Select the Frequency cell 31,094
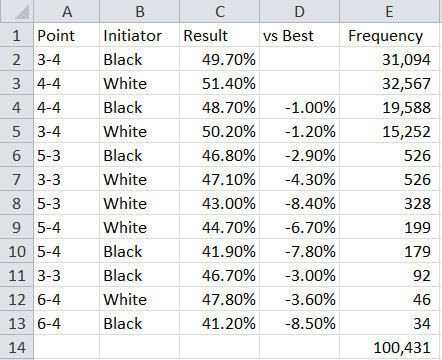 click(389, 59)
